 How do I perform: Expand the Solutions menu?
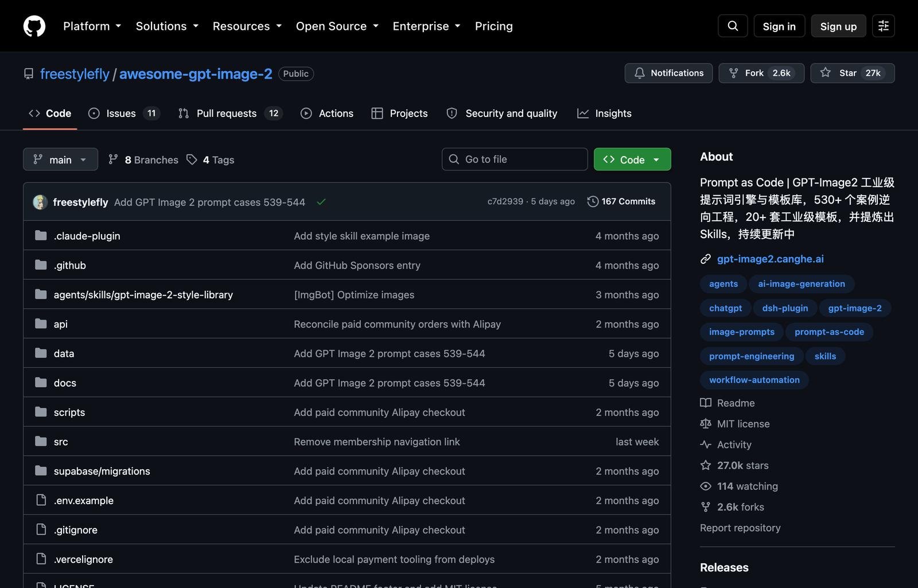167,26
